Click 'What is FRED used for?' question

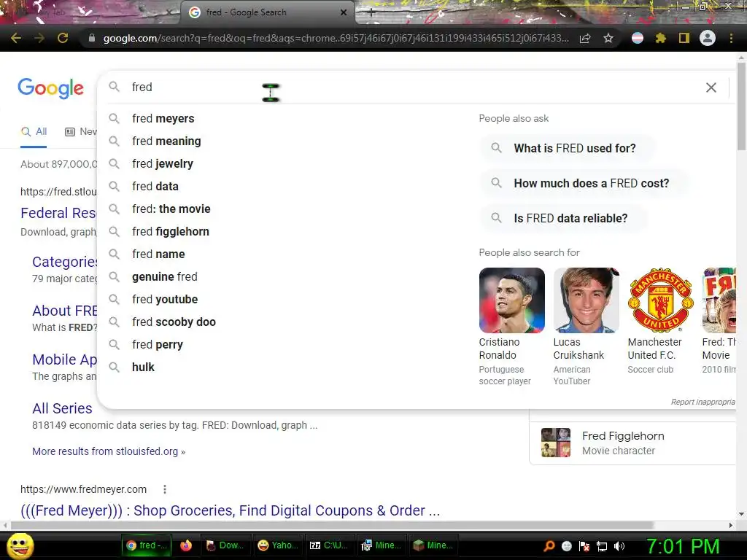[567, 148]
